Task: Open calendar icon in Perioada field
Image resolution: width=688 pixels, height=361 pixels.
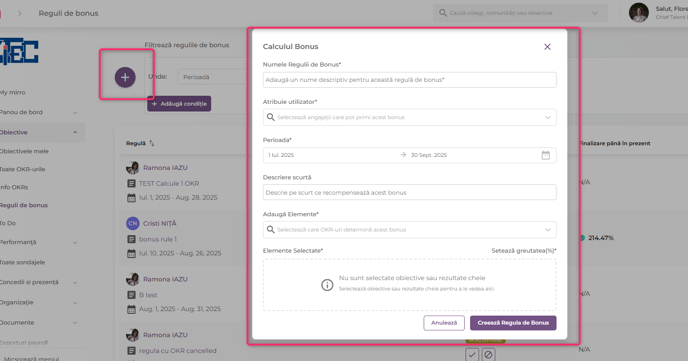Action: click(x=545, y=155)
